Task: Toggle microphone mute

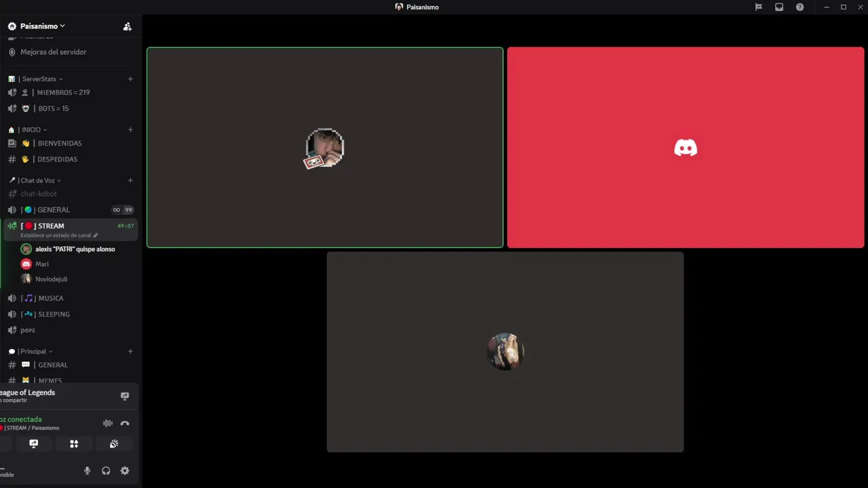Action: pos(87,471)
